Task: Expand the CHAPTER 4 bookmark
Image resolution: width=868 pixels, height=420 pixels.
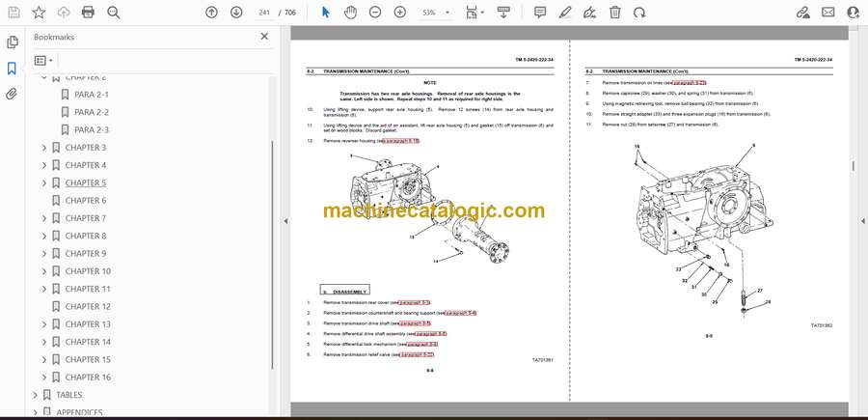Action: pos(44,165)
